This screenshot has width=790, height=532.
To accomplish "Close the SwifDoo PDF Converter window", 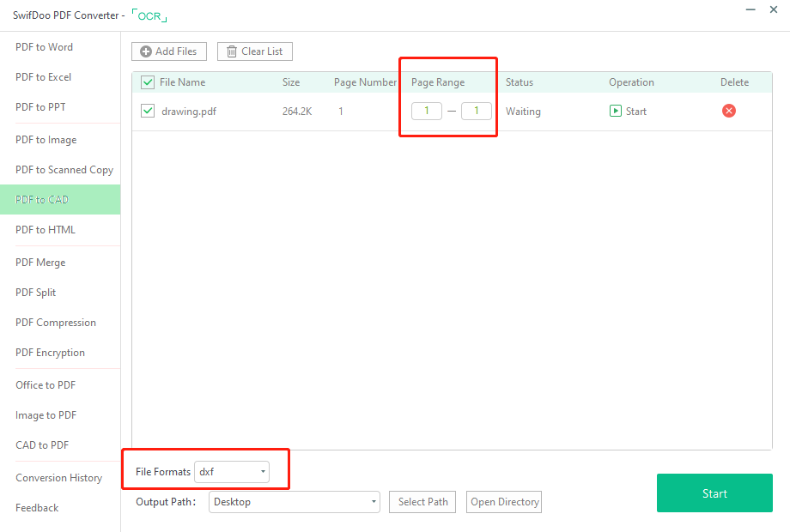I will tap(774, 9).
